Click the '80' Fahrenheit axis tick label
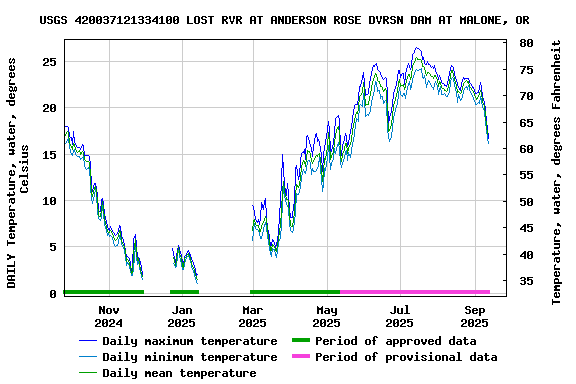576x384 pixels. click(x=526, y=43)
